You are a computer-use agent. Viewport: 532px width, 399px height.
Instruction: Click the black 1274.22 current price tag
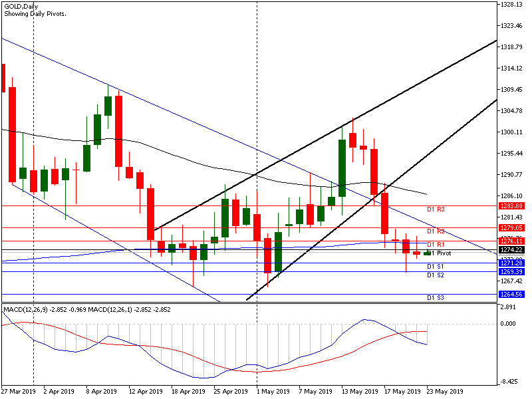point(509,250)
